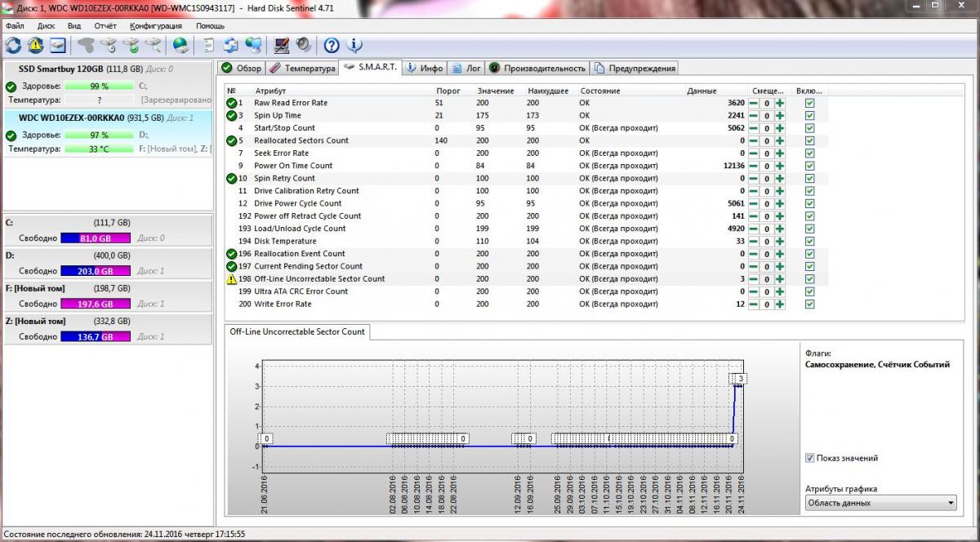980x542 pixels.
Task: Toggle the 'Показ значений' checkbox
Action: pos(810,458)
